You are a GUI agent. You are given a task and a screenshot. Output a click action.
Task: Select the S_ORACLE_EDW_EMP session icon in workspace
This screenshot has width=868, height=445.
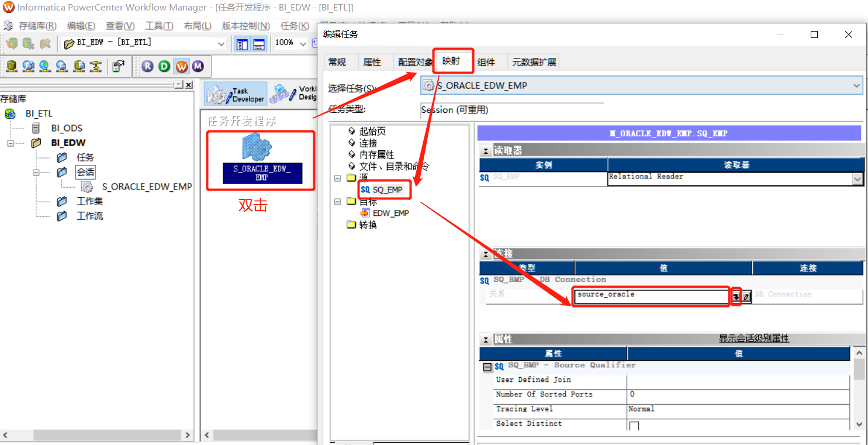[x=262, y=158]
